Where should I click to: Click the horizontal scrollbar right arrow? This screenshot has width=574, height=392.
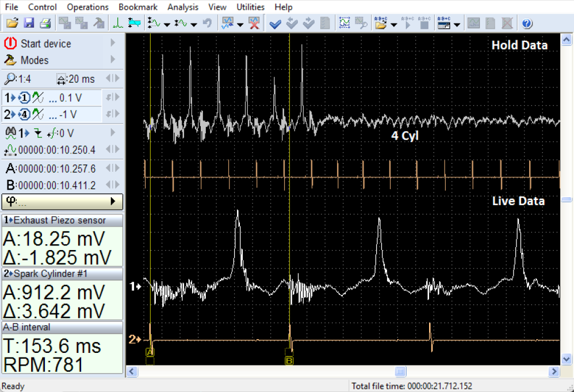(x=554, y=372)
